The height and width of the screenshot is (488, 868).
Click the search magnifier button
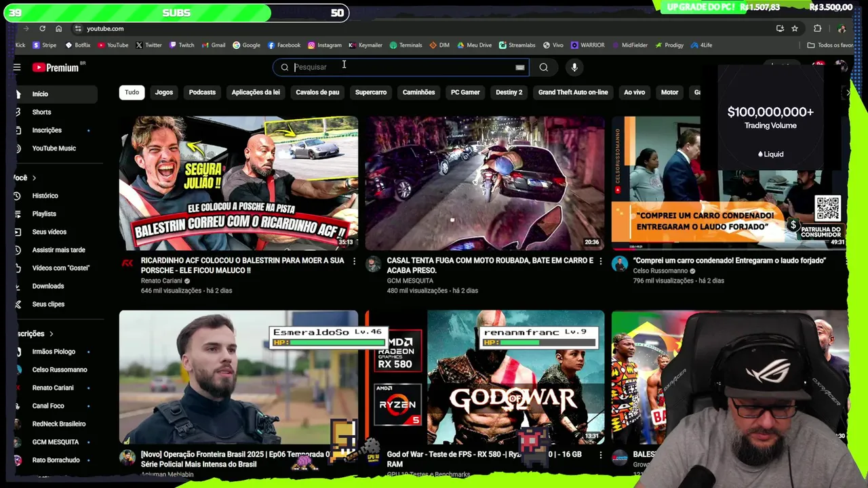click(543, 67)
